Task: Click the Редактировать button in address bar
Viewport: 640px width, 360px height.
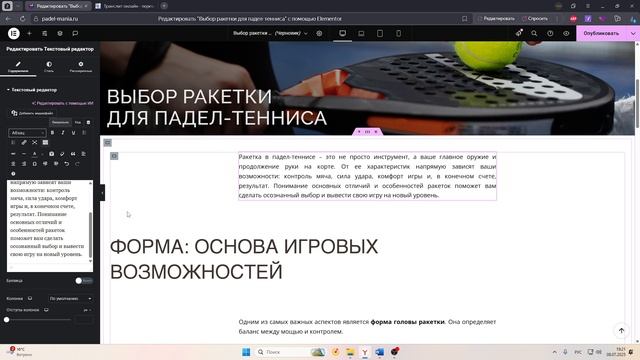Action: coord(496,18)
